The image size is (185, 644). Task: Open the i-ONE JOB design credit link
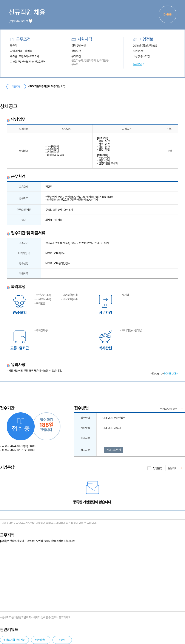pos(171,374)
